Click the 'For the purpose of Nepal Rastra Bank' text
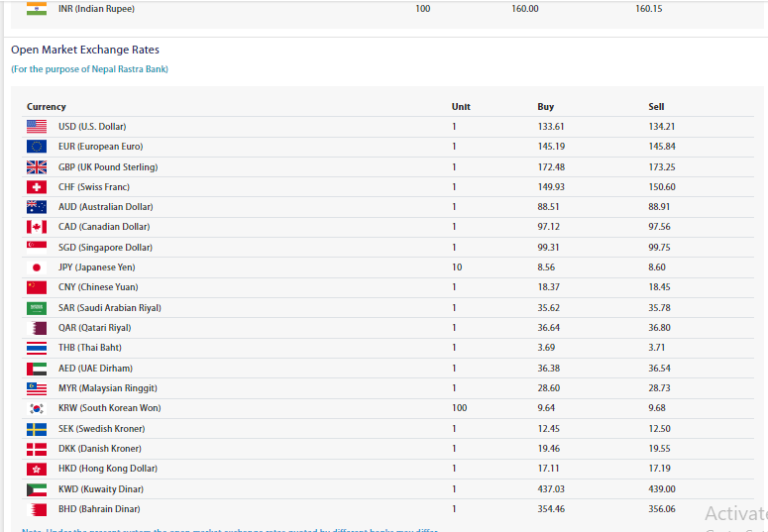768x532 pixels. 89,69
